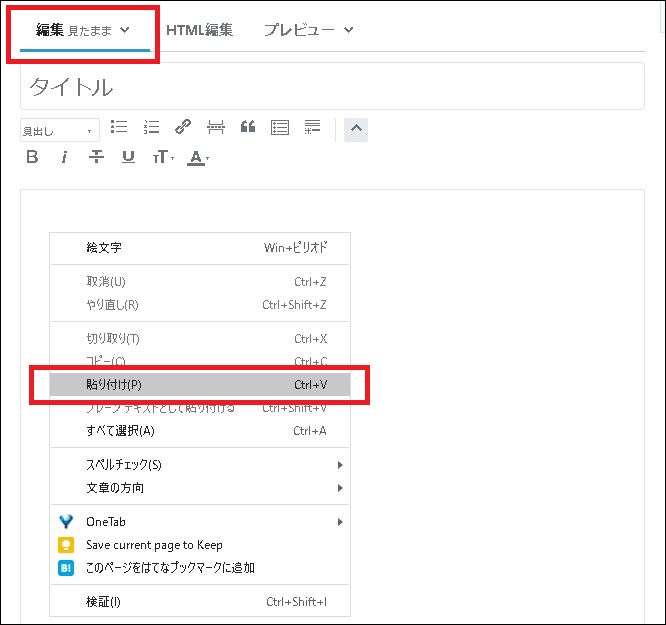
Task: Select 検証(I) from the context menu
Action: [x=200, y=602]
